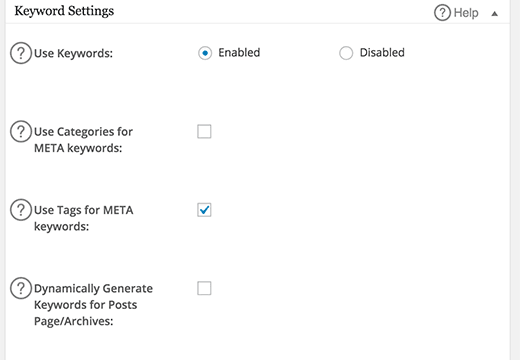Enable Dynamically Generate Keywords checkbox

(x=204, y=288)
